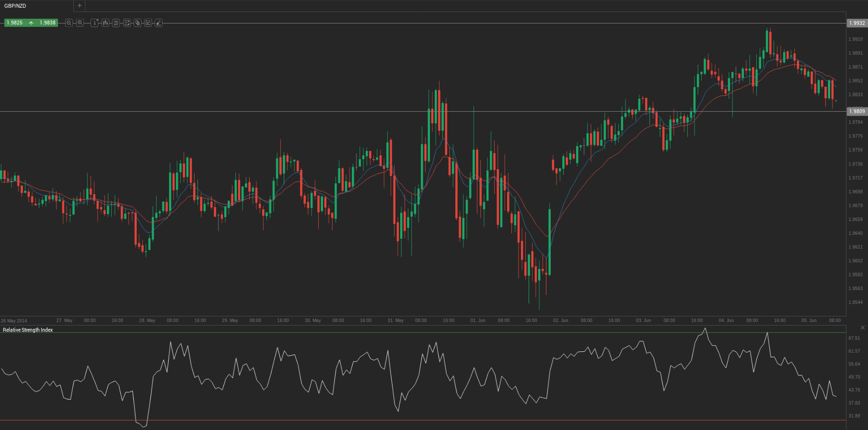Click the 1.9838 ask price button
Image resolution: width=868 pixels, height=430 pixels.
[x=47, y=23]
